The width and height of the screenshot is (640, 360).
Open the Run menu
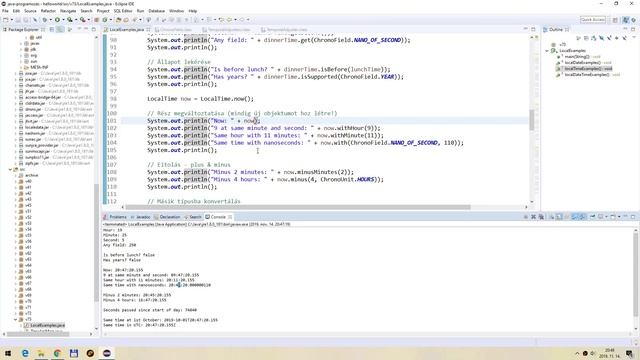coord(140,11)
